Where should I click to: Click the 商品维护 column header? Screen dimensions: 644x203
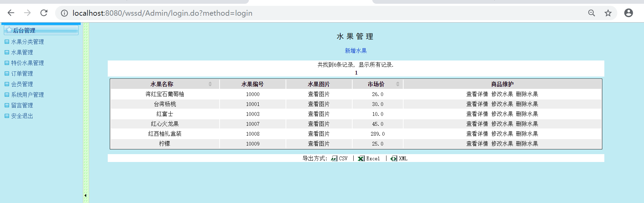(502, 84)
